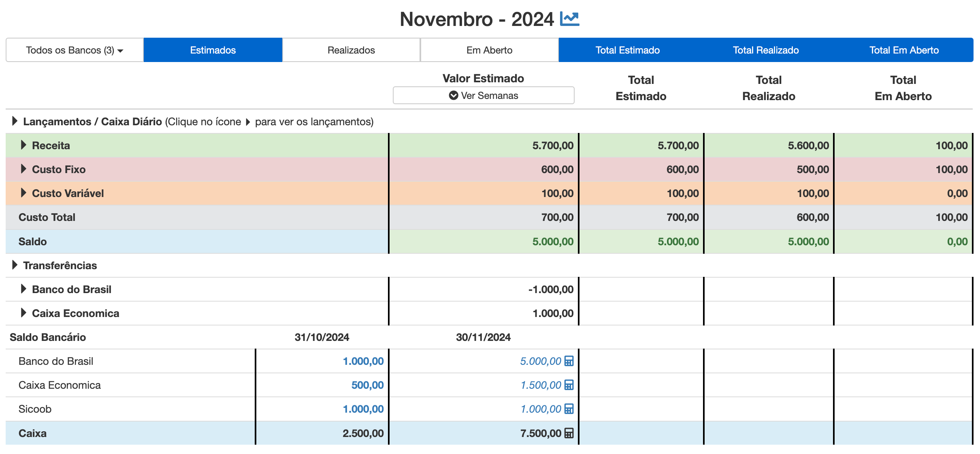Click Banco do Brasil 31/10/2024 balance 1.000,00
The width and height of the screenshot is (980, 454).
pyautogui.click(x=363, y=361)
